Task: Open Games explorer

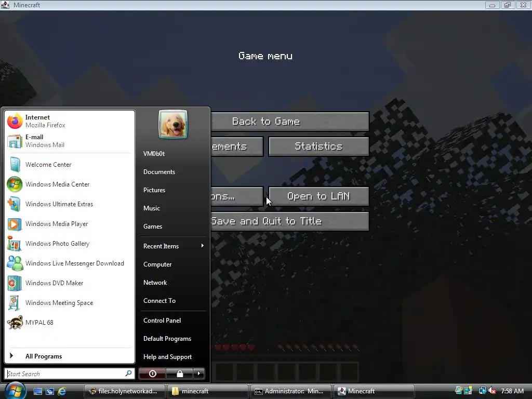Action: (x=172, y=227)
